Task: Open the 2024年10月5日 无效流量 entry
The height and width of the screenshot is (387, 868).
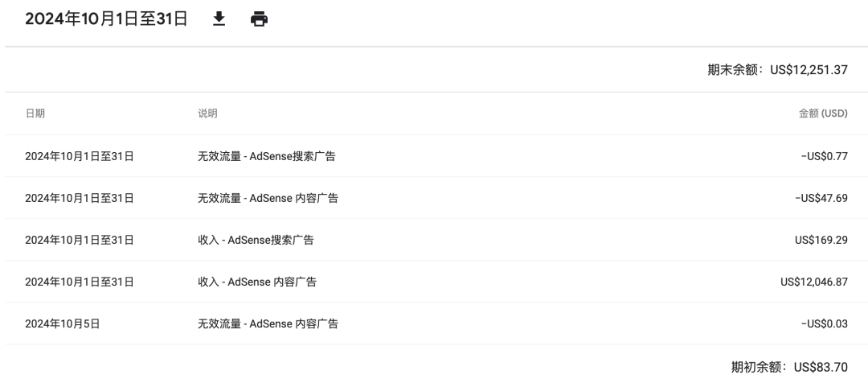Action: click(436, 323)
